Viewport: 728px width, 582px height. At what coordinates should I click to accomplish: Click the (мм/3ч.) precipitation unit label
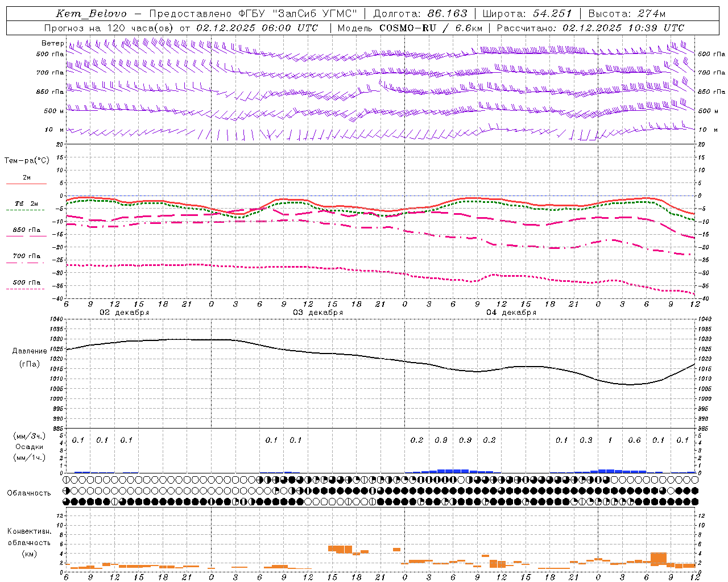click(x=30, y=436)
